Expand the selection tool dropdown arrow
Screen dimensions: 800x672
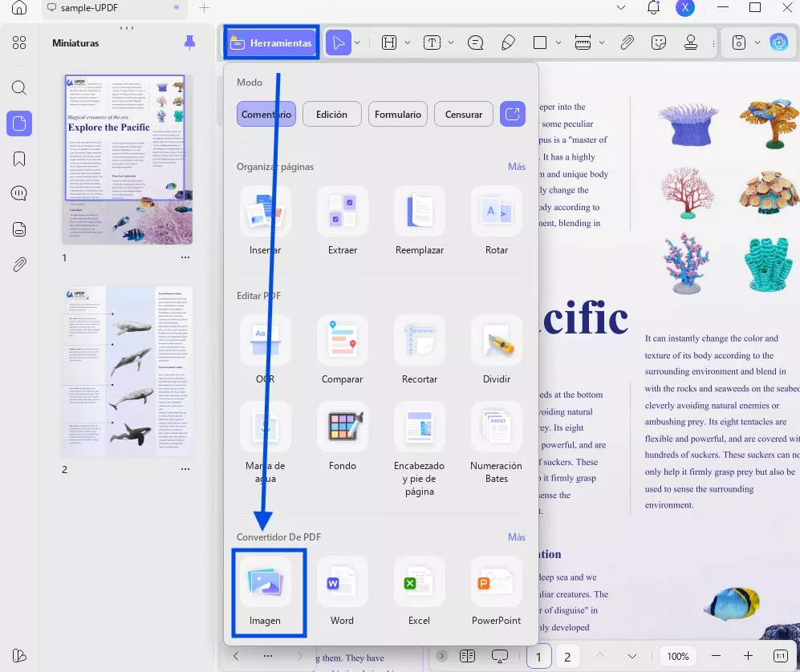[x=357, y=43]
